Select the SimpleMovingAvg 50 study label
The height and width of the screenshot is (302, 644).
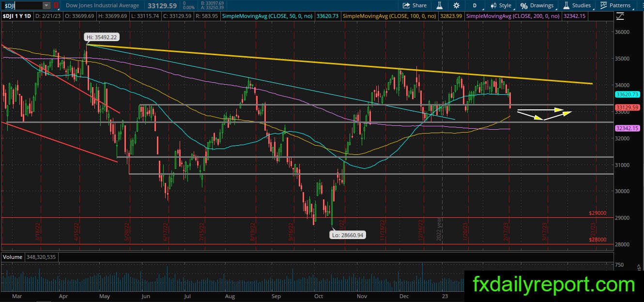point(267,16)
